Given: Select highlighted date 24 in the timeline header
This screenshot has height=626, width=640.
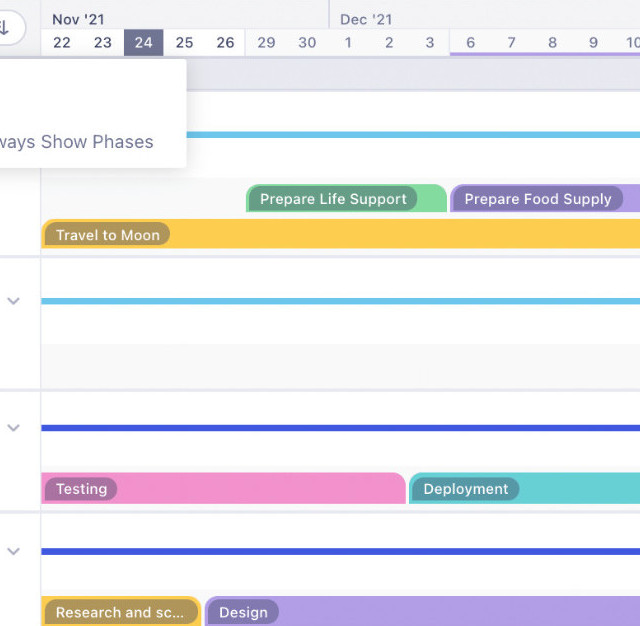Looking at the screenshot, I should 144,42.
